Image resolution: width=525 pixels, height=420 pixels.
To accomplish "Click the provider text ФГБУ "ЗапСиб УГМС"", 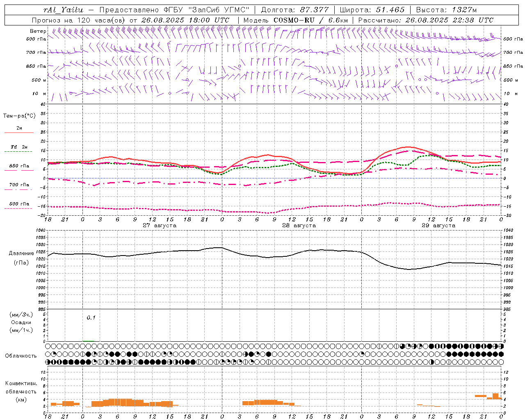I will click(x=207, y=10).
